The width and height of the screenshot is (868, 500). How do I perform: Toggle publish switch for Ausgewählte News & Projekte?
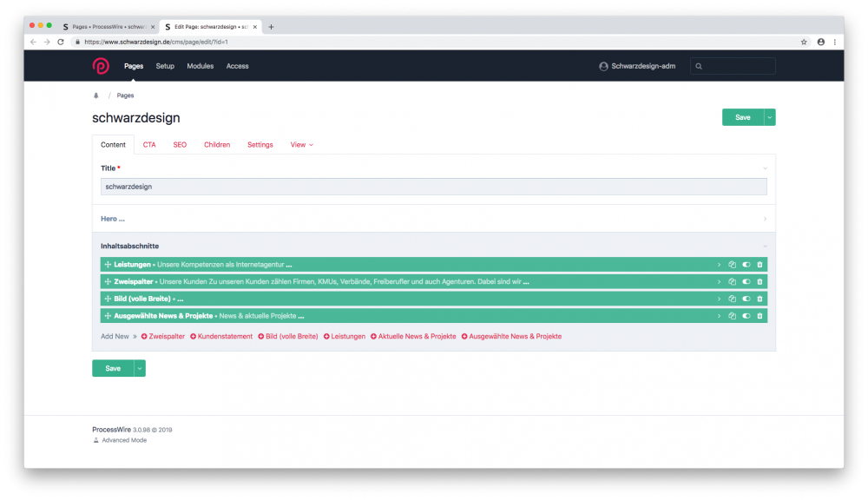(x=746, y=316)
